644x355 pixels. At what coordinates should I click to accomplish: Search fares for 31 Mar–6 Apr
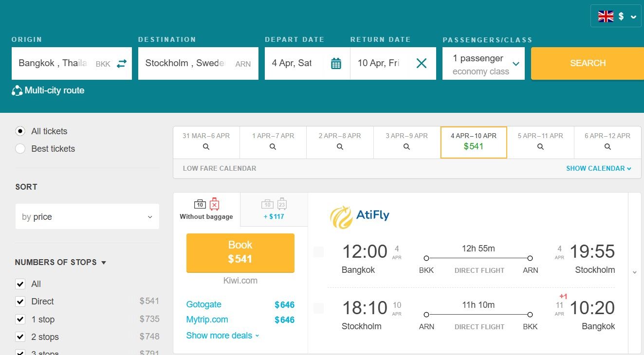point(206,142)
